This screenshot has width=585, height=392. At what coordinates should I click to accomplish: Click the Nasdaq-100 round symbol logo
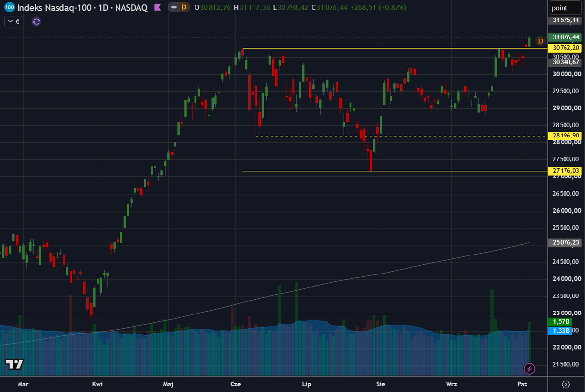pos(10,8)
